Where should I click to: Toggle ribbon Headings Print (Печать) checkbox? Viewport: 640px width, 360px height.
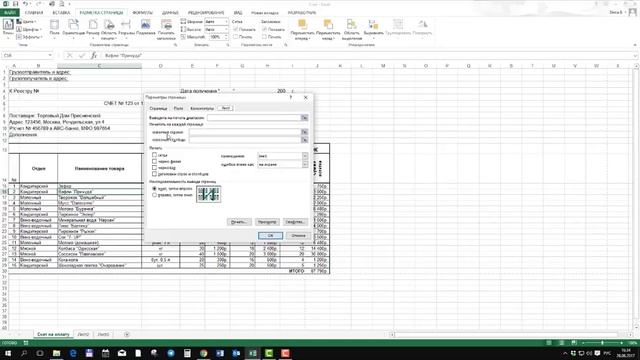264,37
